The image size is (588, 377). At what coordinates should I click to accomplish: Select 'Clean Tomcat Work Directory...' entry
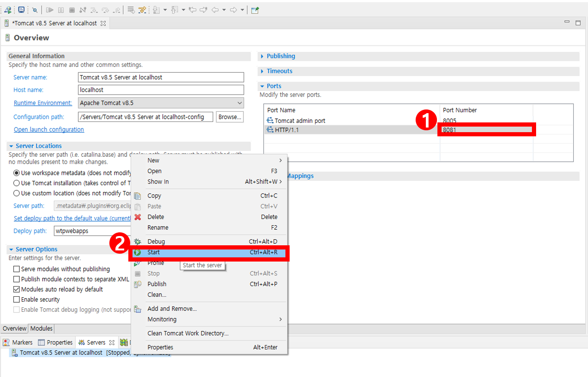(209, 333)
